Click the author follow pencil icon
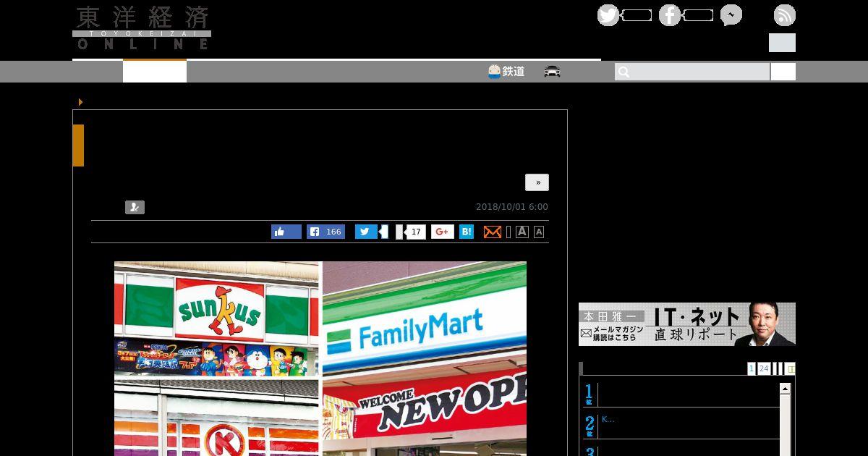The image size is (868, 456). coord(135,208)
